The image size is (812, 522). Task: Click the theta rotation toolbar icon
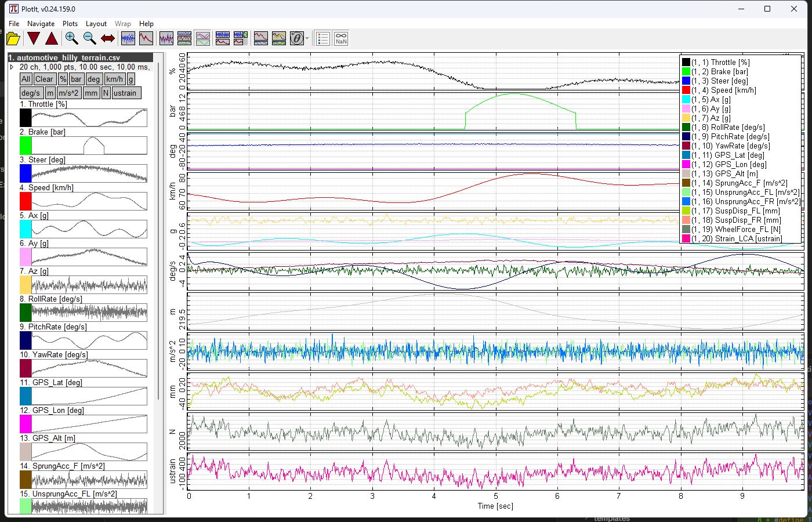click(297, 39)
